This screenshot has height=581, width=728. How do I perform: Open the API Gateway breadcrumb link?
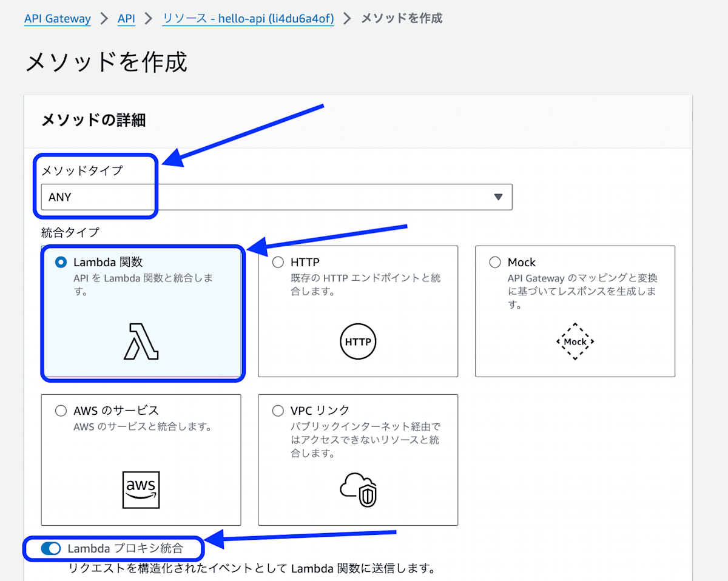click(58, 19)
